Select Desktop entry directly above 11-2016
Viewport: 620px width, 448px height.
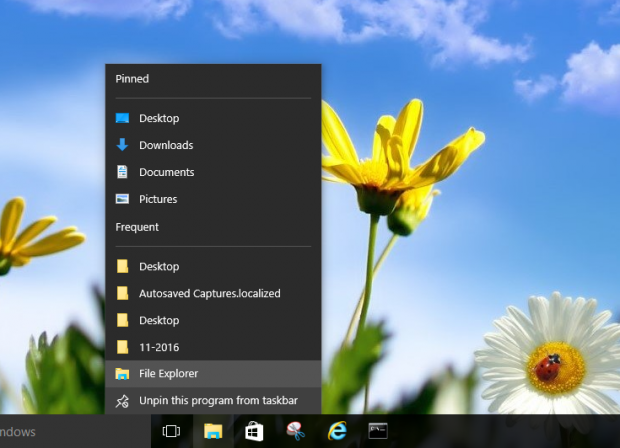159,320
